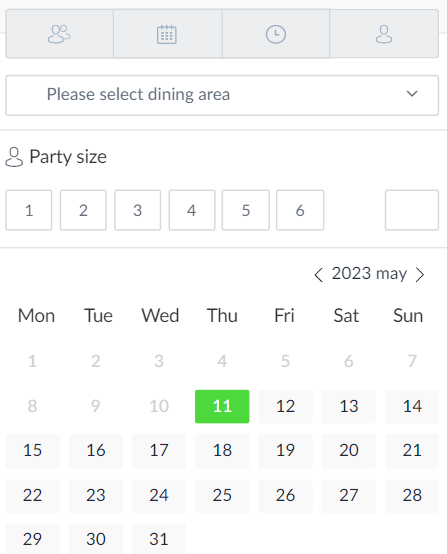Select Friday 12 on the calendar
447x554 pixels.
286,406
